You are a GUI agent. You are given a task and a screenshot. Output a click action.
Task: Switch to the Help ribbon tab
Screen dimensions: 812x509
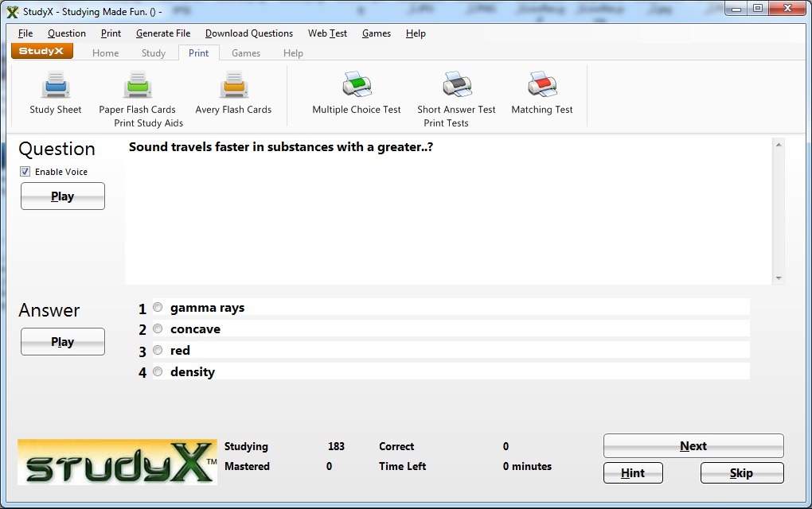[293, 52]
